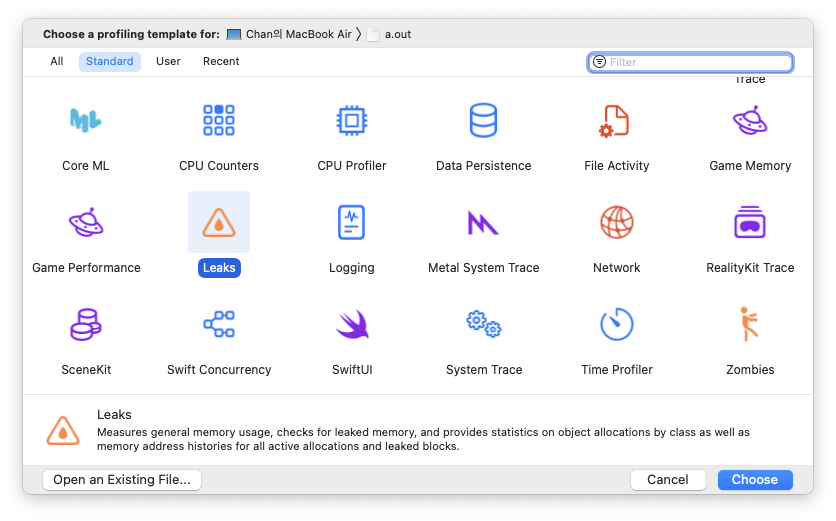Click the Leaks description paragraph

click(423, 439)
